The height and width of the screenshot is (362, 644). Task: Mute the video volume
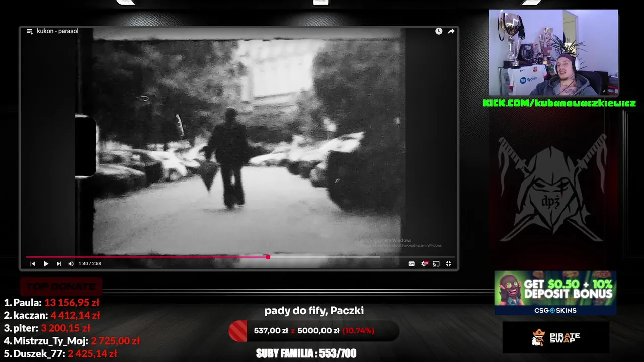[71, 264]
